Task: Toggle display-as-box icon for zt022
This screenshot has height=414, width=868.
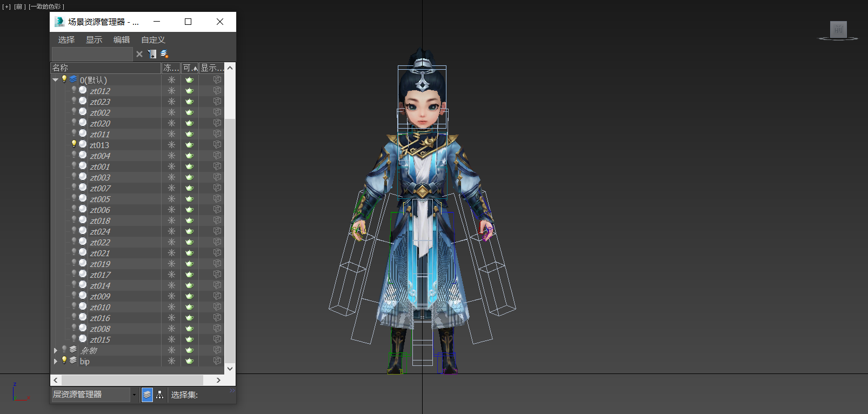Action: 217,242
